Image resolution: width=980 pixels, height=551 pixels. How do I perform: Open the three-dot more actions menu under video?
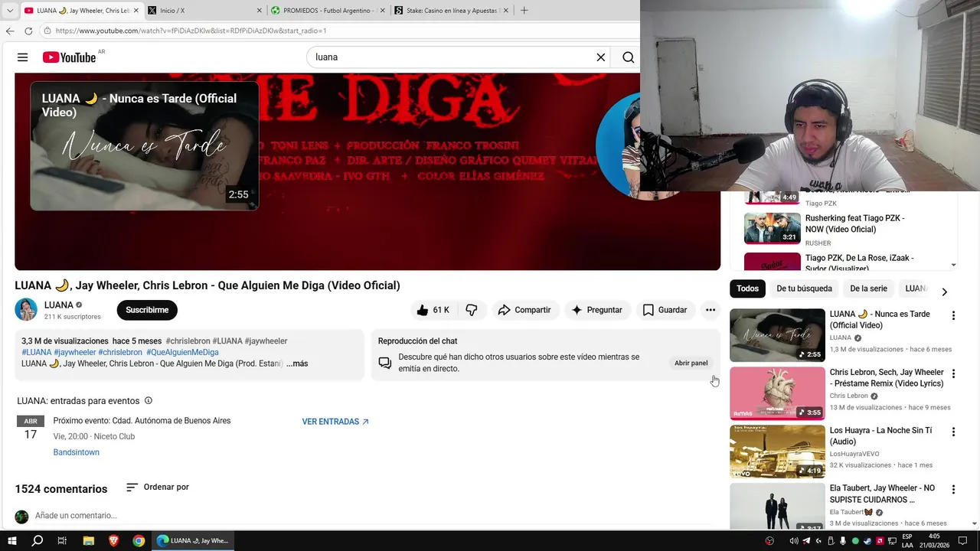[710, 310]
